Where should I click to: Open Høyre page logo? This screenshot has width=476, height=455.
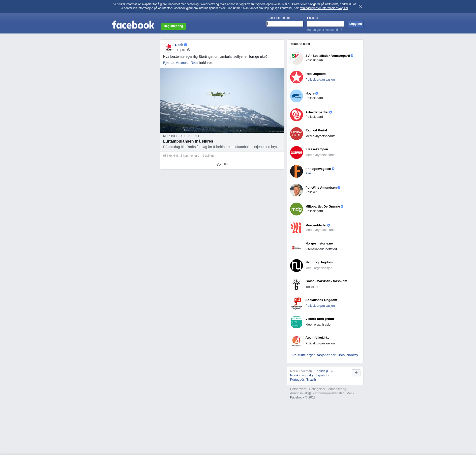coord(297,96)
